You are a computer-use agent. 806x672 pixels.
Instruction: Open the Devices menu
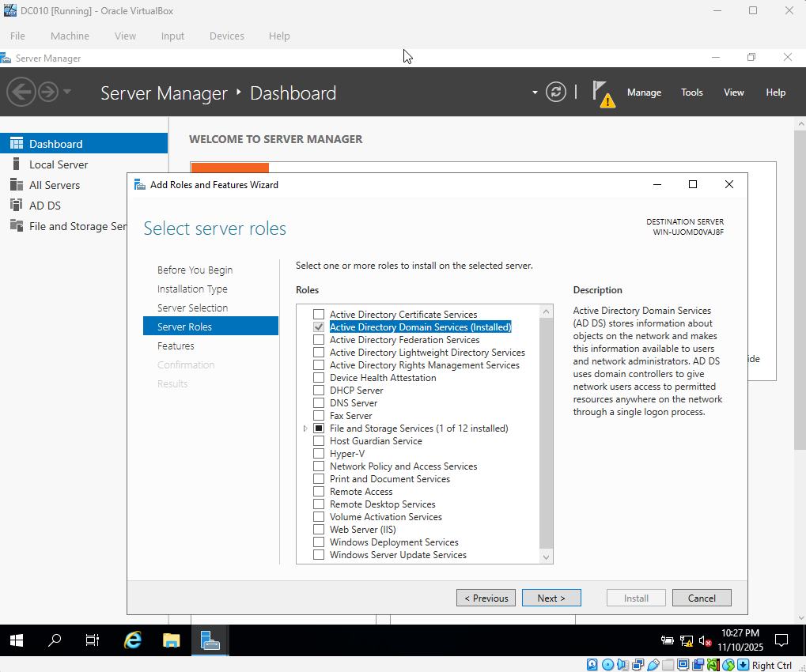(226, 36)
